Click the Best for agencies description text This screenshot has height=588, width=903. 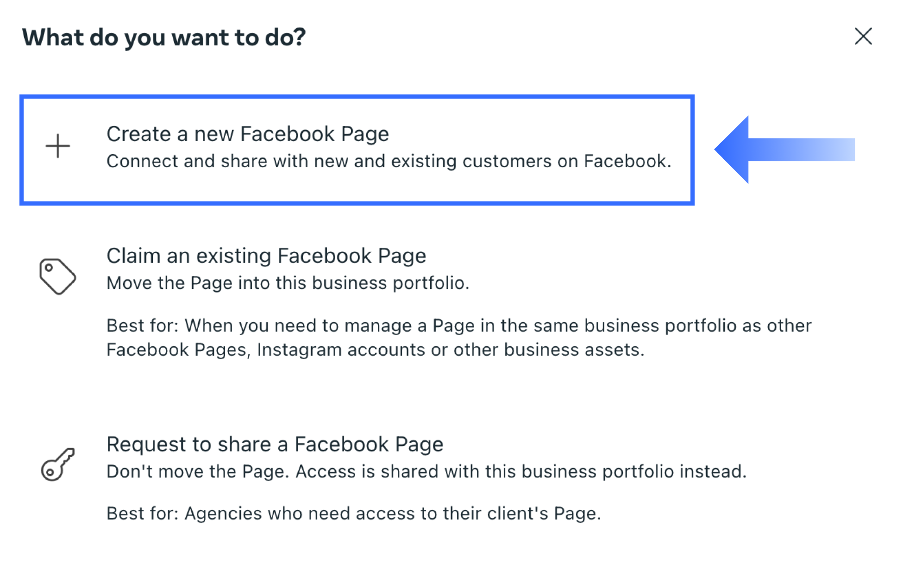coord(355,513)
